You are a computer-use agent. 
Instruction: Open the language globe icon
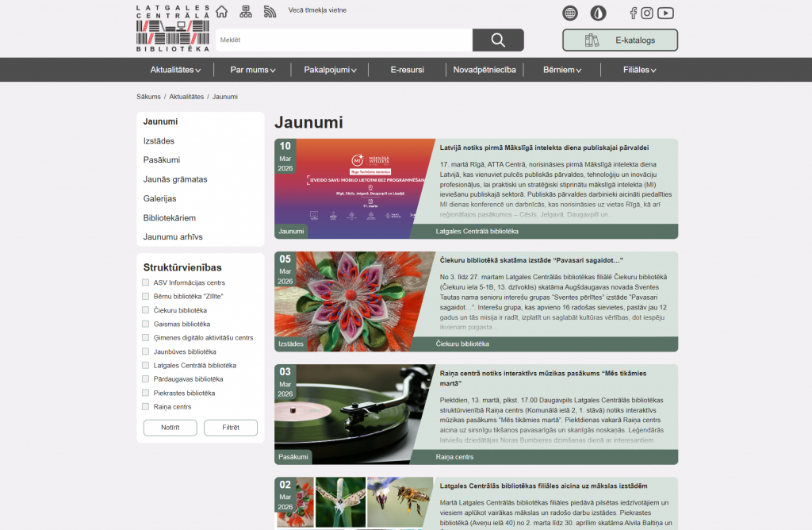pyautogui.click(x=570, y=13)
